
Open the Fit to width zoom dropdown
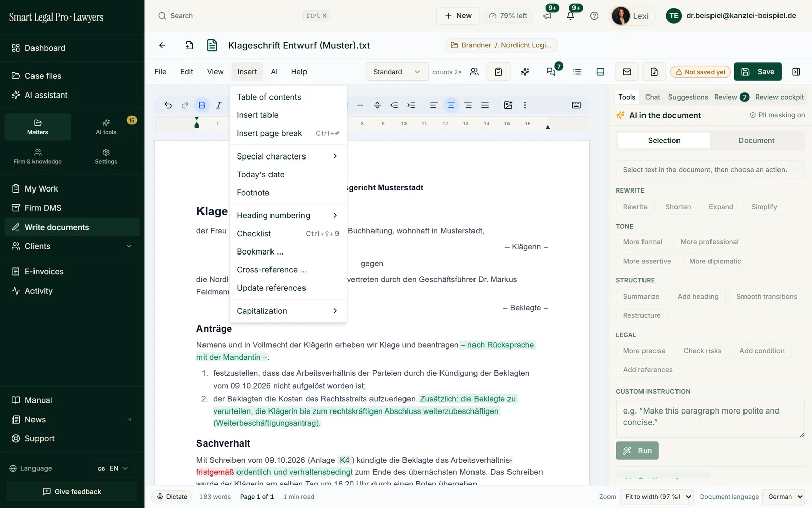(x=657, y=497)
